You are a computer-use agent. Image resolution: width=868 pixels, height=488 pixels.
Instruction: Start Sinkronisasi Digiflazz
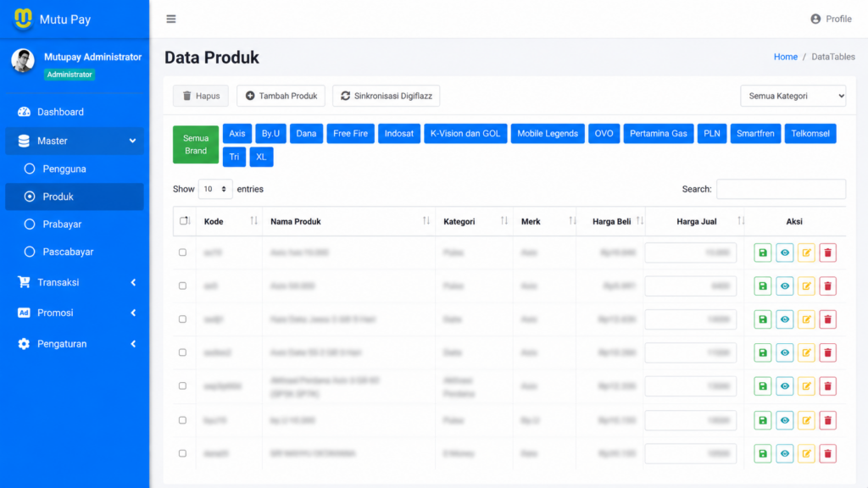pos(386,96)
